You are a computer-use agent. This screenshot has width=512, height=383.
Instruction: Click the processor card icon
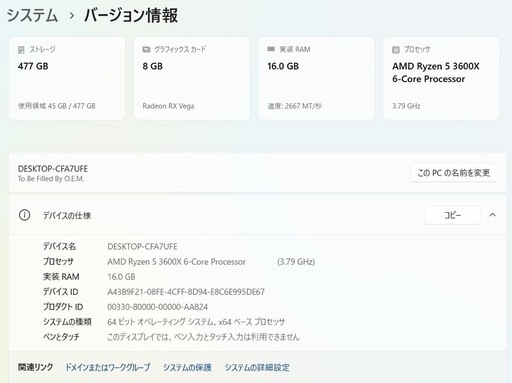tap(396, 50)
